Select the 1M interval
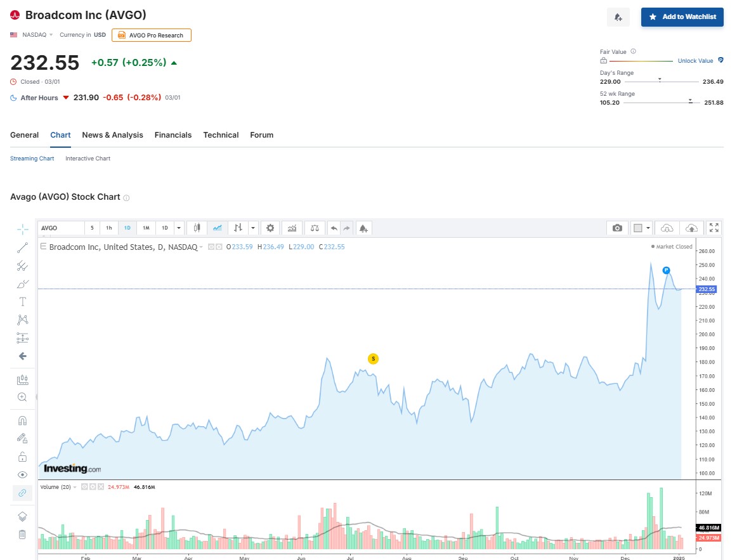Image resolution: width=737 pixels, height=560 pixels. 146,228
